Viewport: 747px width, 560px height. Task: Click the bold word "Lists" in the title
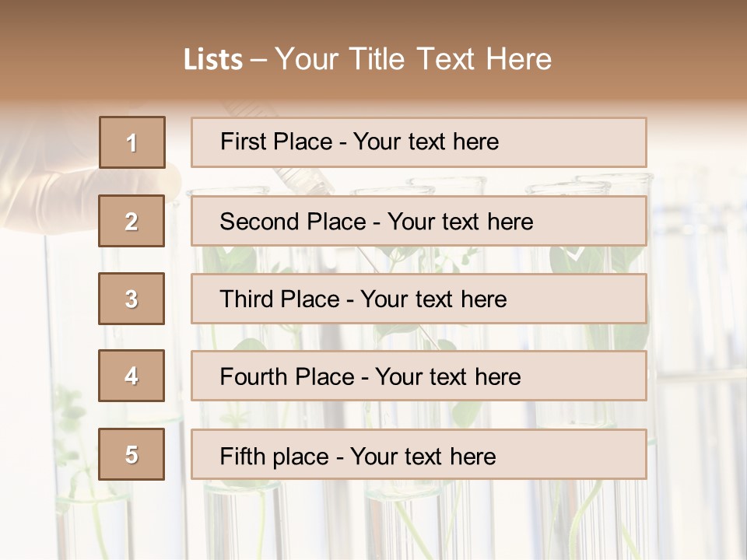212,60
